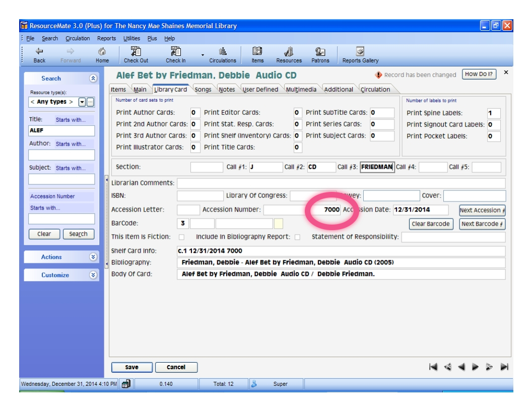Click the Librarian Comments input field
The height and width of the screenshot is (411, 532).
341,183
